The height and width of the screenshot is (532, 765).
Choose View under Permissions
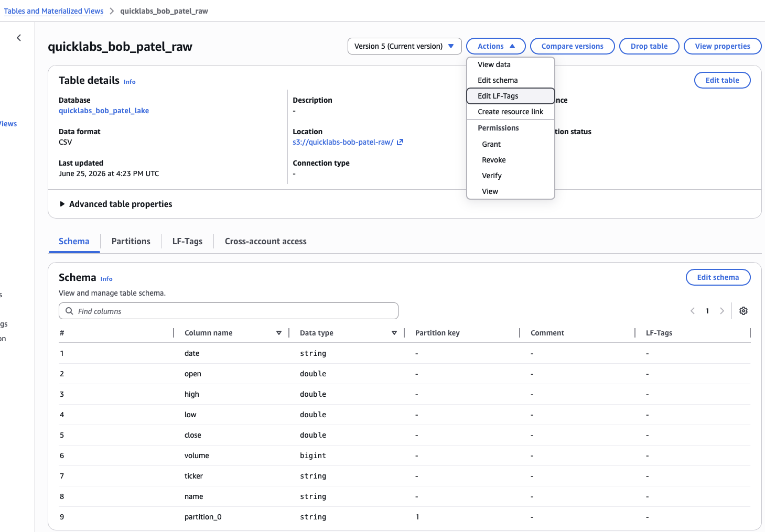tap(510, 191)
